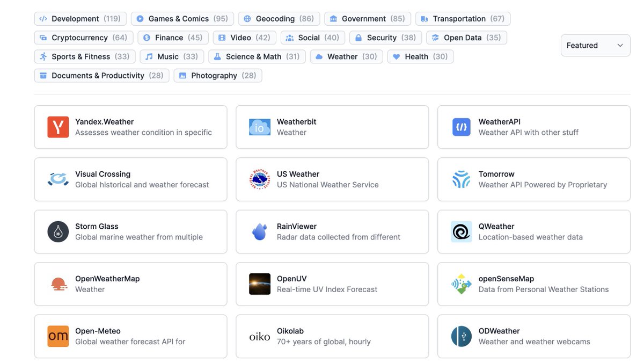This screenshot has width=644, height=363.
Task: Click the Visual Crossing logo icon
Action: pyautogui.click(x=58, y=179)
